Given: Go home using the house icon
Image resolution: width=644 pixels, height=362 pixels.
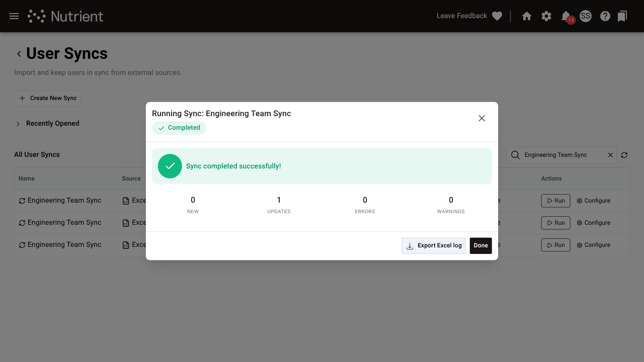Looking at the screenshot, I should tap(526, 16).
